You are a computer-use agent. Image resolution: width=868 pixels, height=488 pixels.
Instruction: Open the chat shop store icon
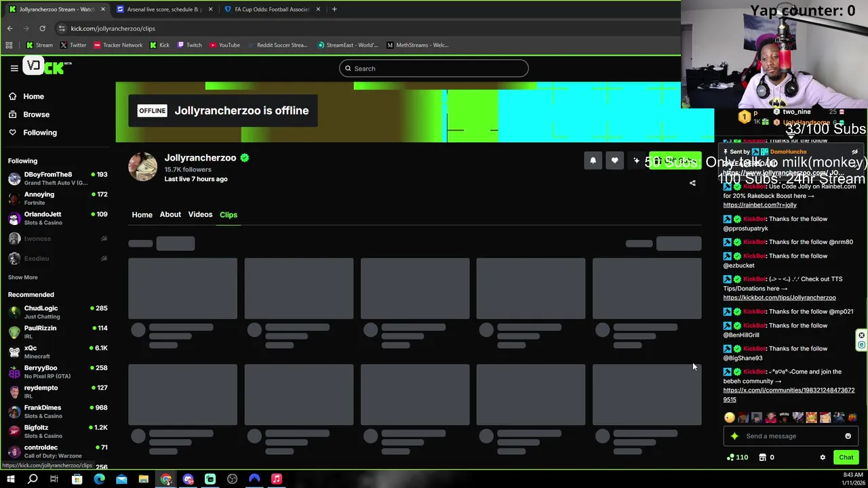click(762, 457)
